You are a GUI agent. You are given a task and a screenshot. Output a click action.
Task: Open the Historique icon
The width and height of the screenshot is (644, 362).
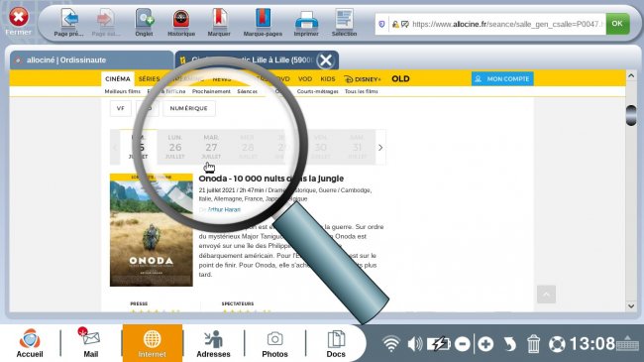tap(181, 19)
